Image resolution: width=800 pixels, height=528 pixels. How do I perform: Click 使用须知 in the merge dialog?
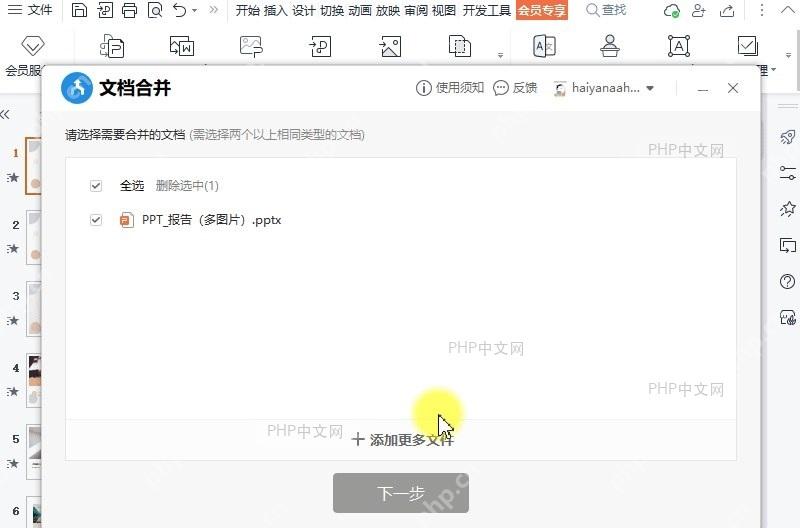click(450, 88)
